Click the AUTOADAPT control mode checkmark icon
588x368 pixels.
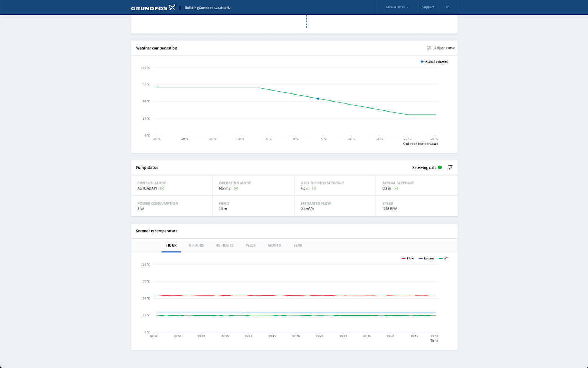162,188
